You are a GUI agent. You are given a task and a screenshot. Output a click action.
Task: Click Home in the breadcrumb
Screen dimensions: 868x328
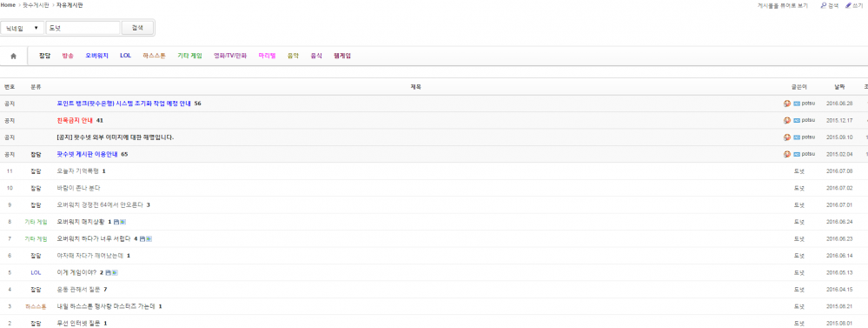coord(8,5)
